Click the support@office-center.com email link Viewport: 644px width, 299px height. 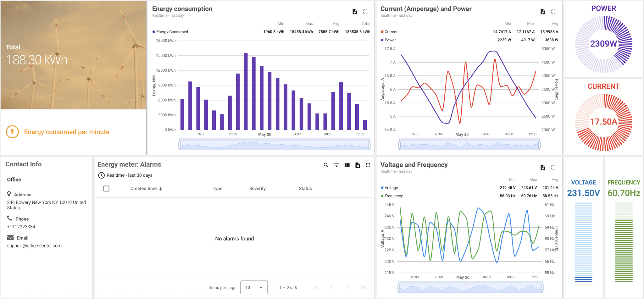(34, 246)
